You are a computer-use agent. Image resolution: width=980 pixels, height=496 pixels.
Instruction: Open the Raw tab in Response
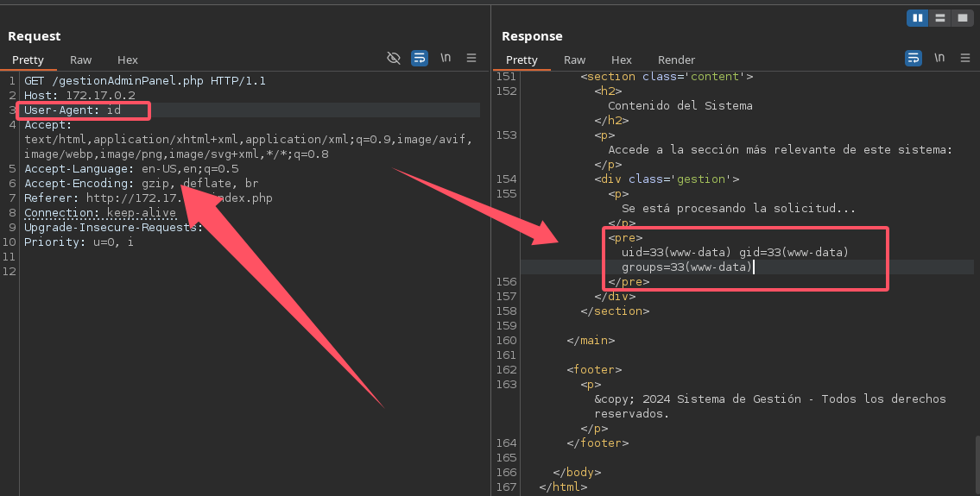tap(574, 60)
